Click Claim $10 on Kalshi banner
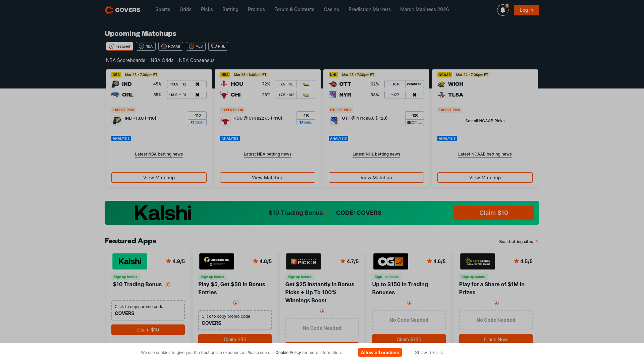Viewport: 644px width, 362px height. [x=493, y=213]
